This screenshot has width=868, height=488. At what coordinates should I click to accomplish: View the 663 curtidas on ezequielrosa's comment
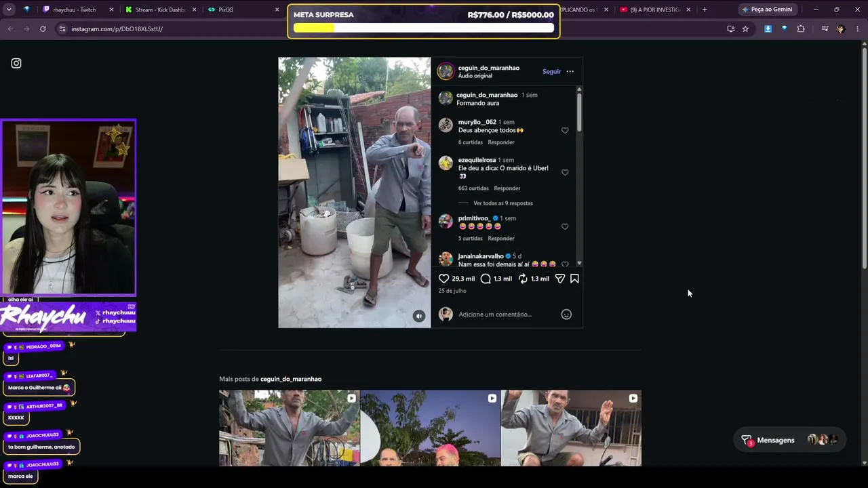(473, 188)
